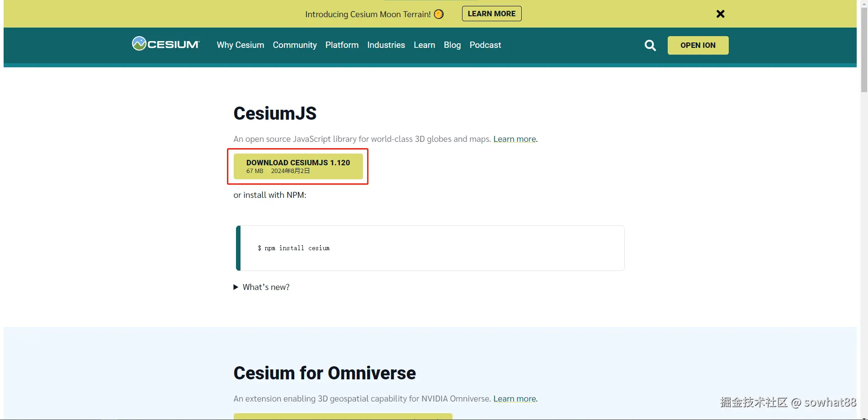
Task: Open the Learn menu
Action: (425, 45)
